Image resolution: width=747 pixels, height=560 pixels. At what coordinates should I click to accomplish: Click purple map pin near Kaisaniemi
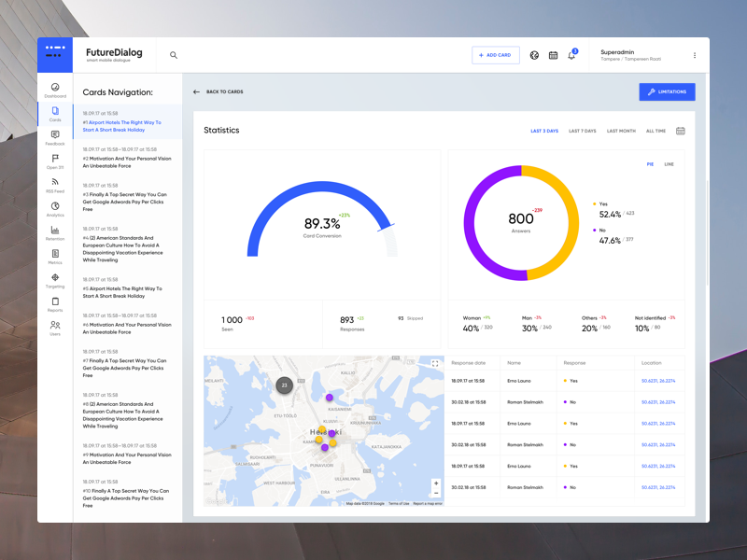coord(330,398)
